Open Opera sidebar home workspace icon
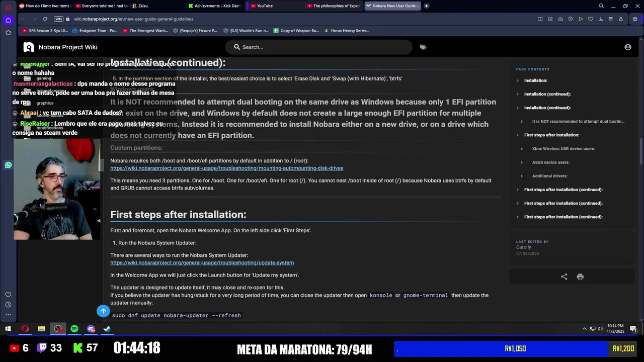644x362 pixels. (x=8, y=20)
